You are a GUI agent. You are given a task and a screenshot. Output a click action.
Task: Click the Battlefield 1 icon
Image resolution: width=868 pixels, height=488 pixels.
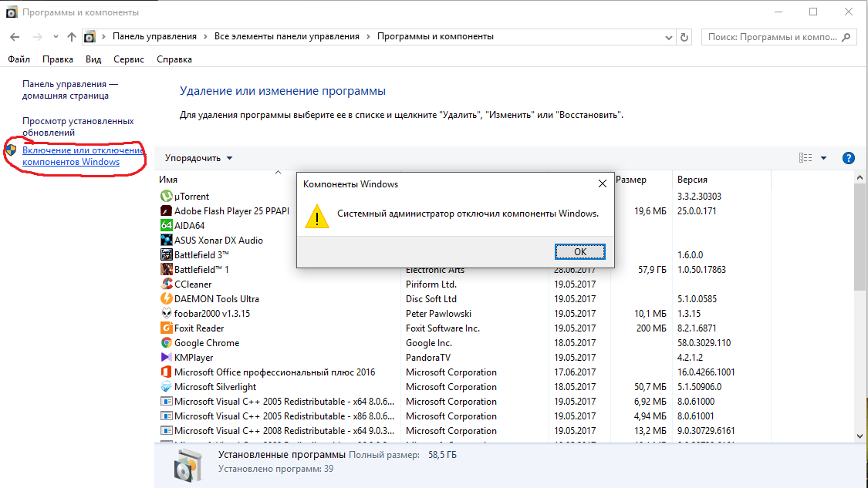point(166,270)
